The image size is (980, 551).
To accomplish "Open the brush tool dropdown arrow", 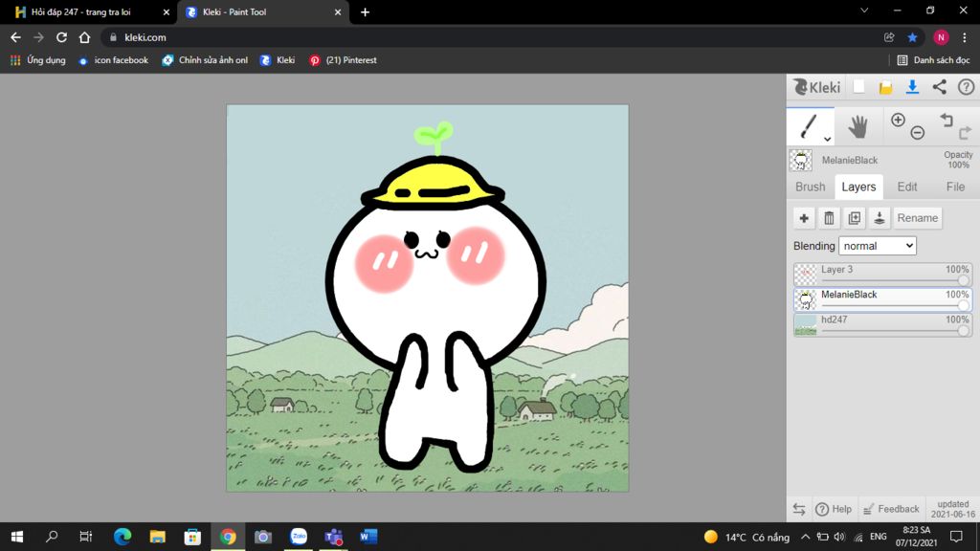I will 827,140.
